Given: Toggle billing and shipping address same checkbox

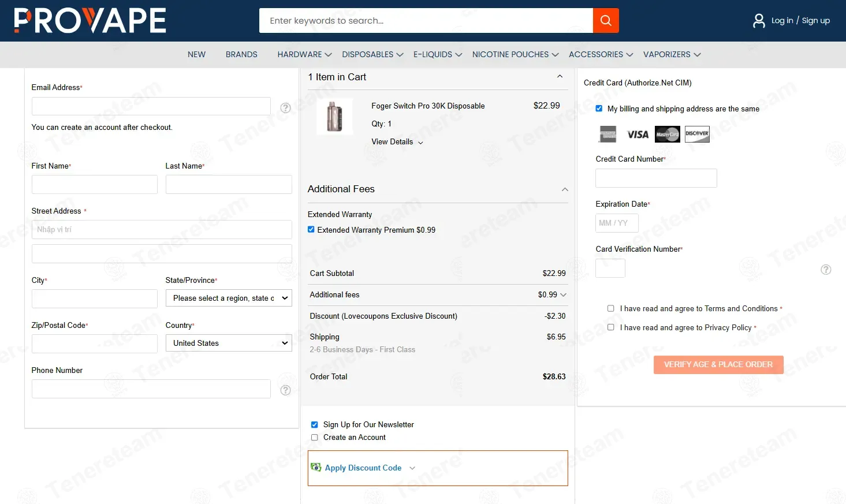Looking at the screenshot, I should (x=599, y=109).
